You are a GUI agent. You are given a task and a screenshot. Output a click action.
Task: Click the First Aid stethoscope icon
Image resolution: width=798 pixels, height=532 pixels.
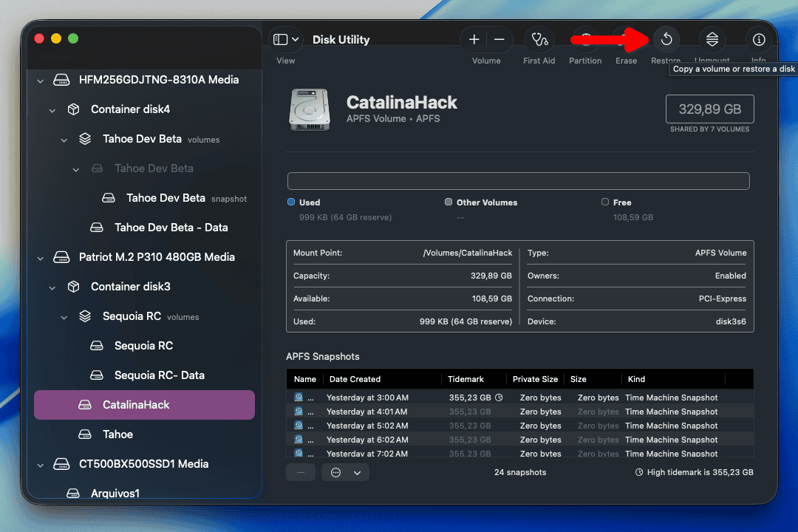coord(539,40)
